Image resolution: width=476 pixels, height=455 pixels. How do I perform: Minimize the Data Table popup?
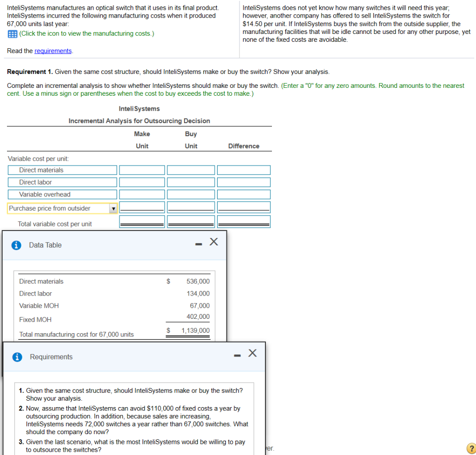[x=198, y=244]
